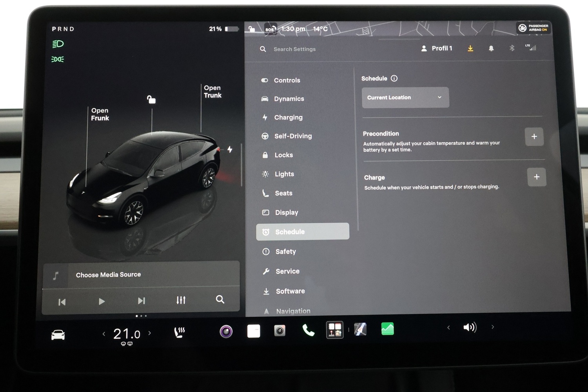Tap the speaker volume icon

470,327
